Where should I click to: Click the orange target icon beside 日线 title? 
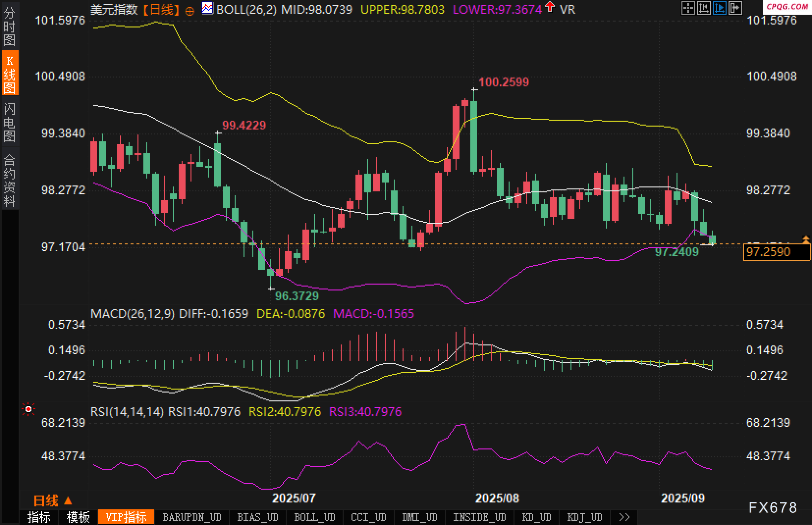point(190,10)
